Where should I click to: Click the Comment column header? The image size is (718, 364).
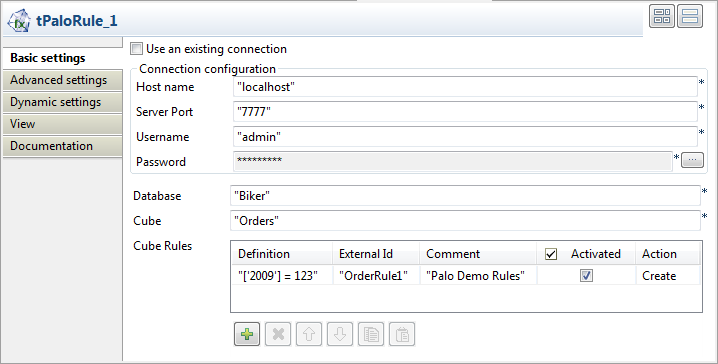(478, 254)
